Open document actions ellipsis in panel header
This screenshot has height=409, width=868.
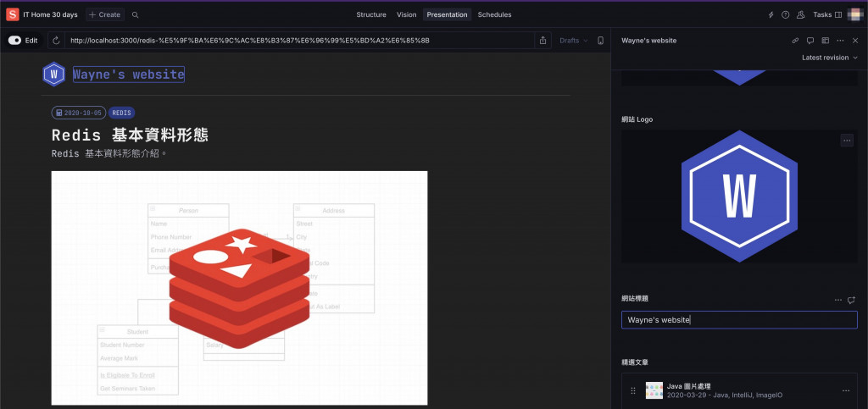(x=840, y=41)
